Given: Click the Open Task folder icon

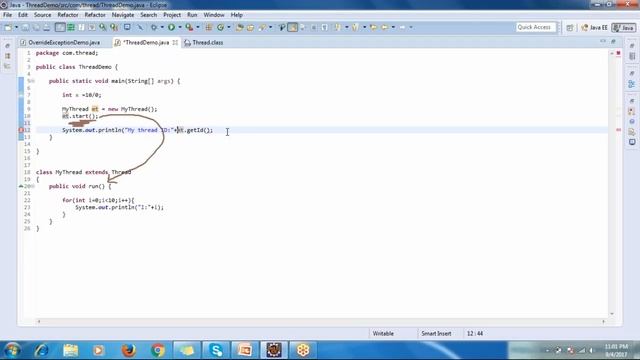Looking at the screenshot, I should click(250, 27).
